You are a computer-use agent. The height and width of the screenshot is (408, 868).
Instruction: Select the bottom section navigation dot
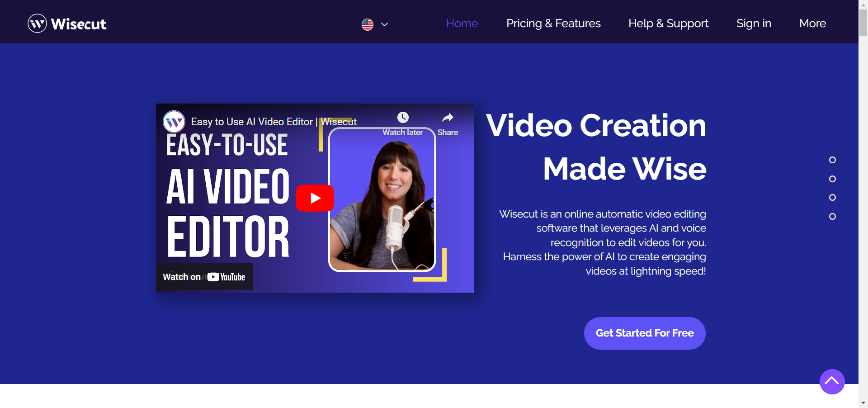833,217
